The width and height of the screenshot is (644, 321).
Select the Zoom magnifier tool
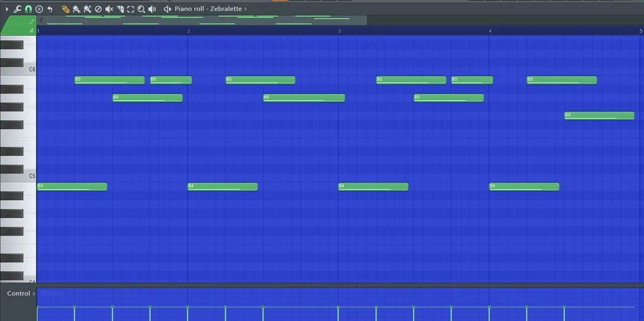point(141,9)
